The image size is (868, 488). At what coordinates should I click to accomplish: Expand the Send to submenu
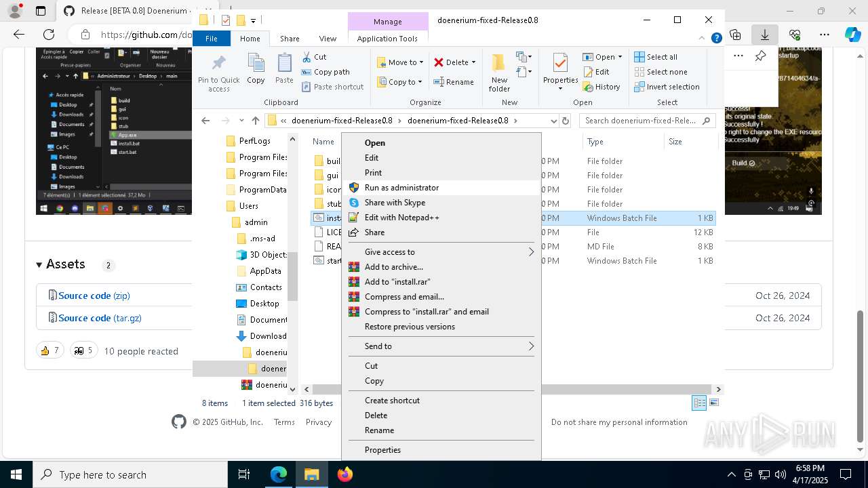pyautogui.click(x=441, y=346)
